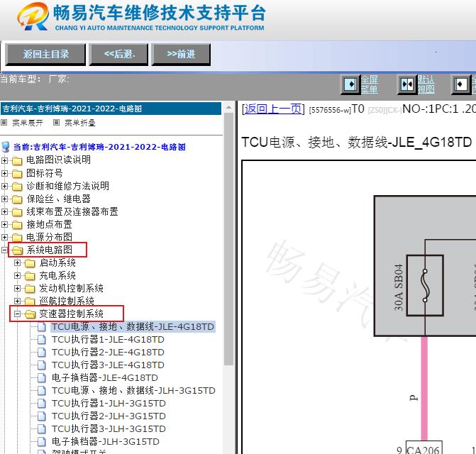Click the folder icon of 启动系统
The width and height of the screenshot is (476, 454).
pos(30,263)
